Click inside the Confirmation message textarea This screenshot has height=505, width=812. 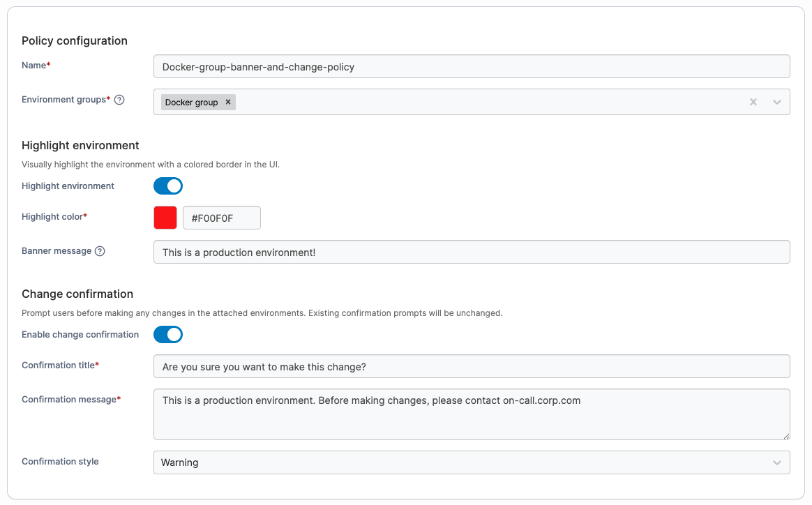click(x=472, y=414)
